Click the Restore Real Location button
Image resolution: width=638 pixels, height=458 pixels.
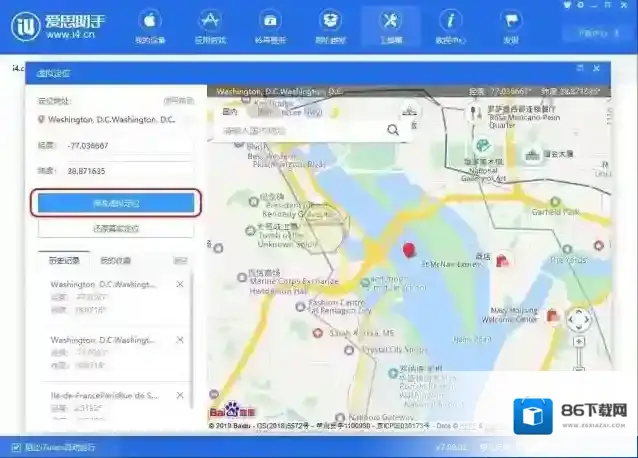pyautogui.click(x=116, y=229)
